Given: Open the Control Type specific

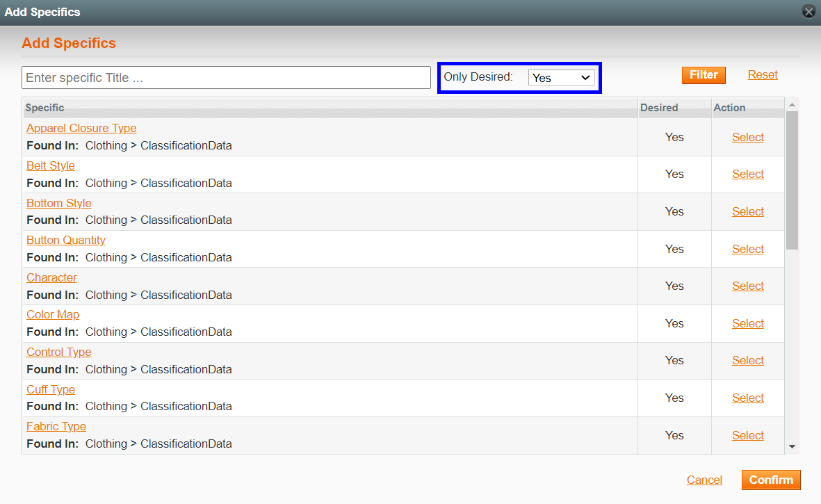Looking at the screenshot, I should click(x=59, y=352).
